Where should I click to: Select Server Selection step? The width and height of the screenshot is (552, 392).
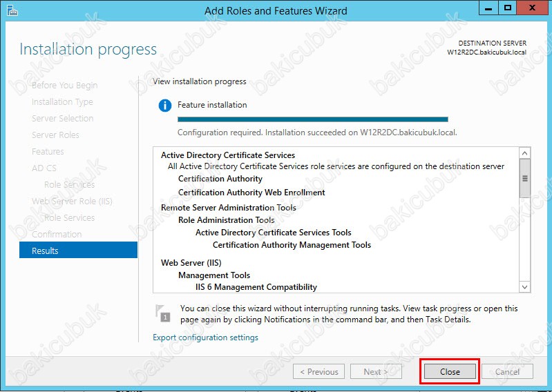(x=62, y=119)
